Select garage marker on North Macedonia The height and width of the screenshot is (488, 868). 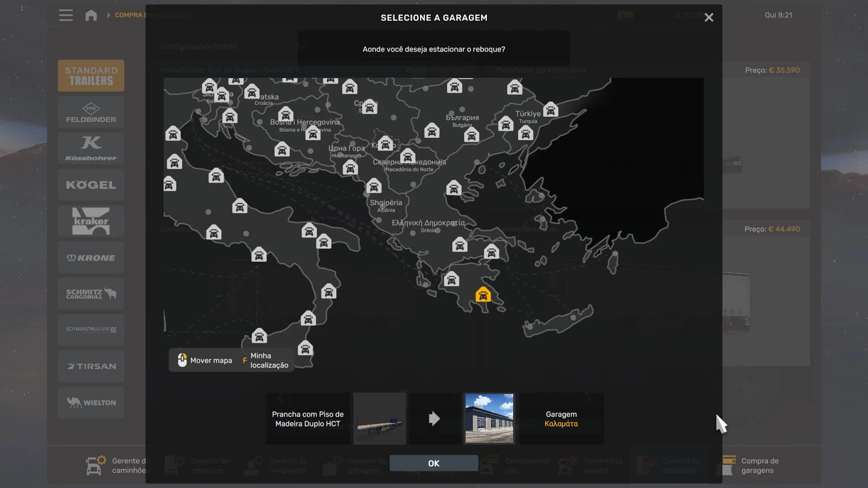pos(407,156)
